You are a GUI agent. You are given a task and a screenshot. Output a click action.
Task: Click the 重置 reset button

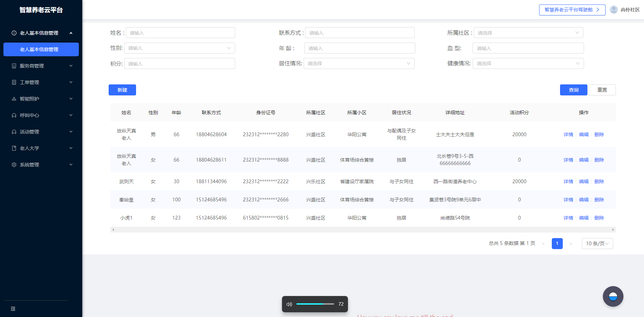click(602, 90)
